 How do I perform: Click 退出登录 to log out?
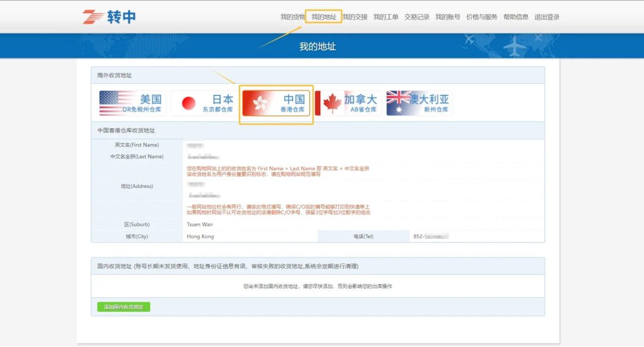click(x=547, y=17)
